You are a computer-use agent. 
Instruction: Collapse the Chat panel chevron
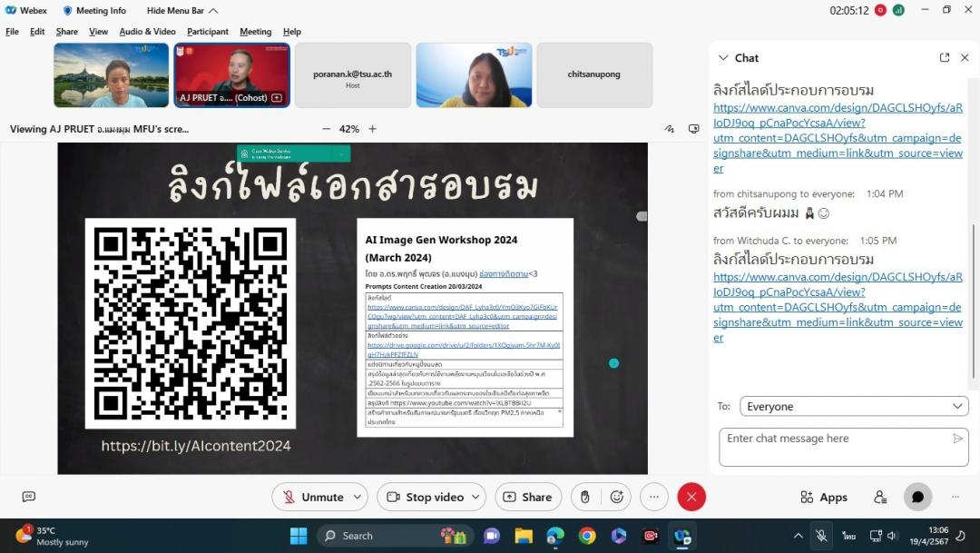723,57
